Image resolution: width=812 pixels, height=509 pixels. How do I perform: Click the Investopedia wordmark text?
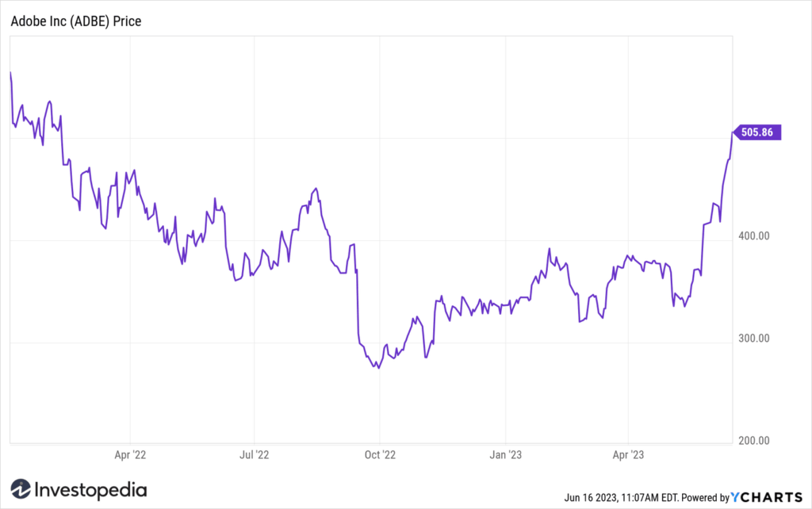point(90,490)
